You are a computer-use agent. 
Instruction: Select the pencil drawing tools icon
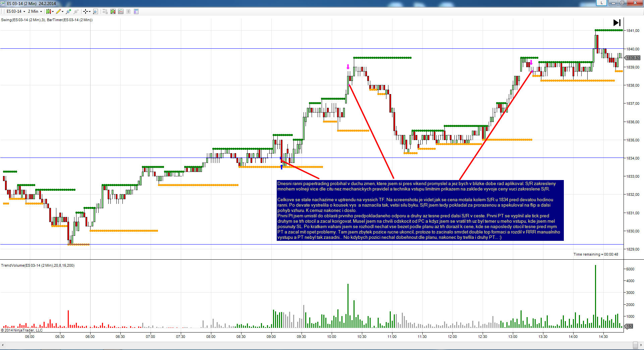coord(58,11)
